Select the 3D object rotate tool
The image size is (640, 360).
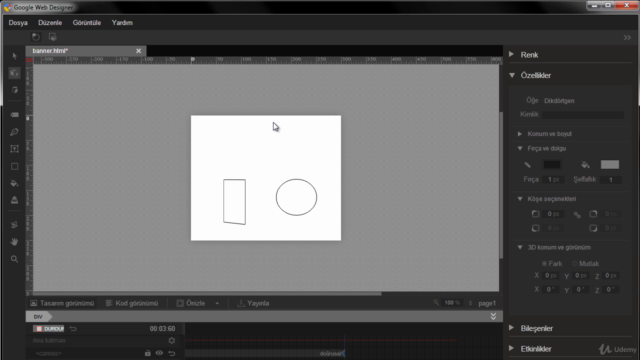click(x=15, y=73)
